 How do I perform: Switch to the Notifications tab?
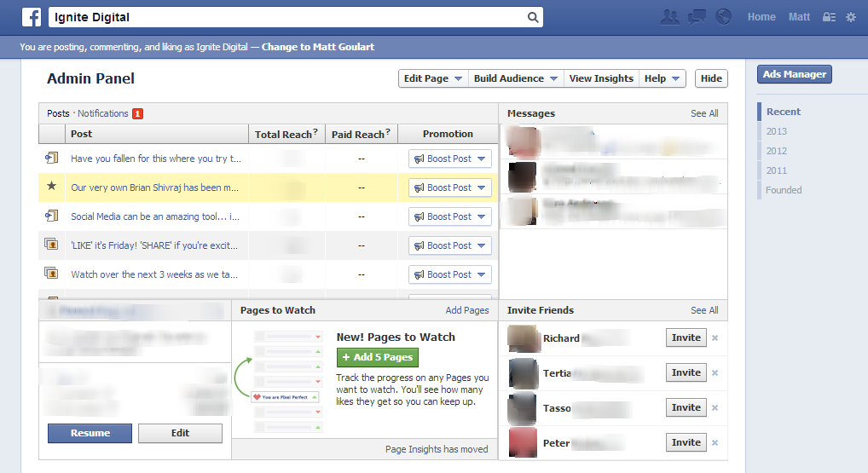click(103, 113)
